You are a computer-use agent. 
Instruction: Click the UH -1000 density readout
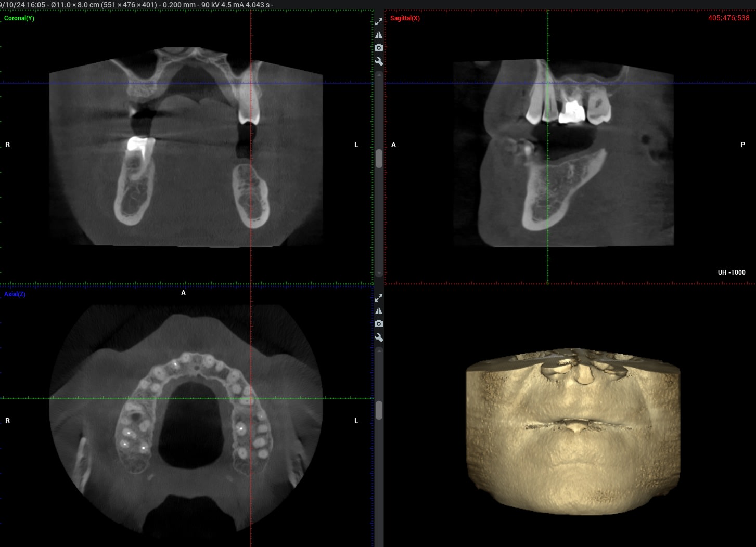click(731, 272)
